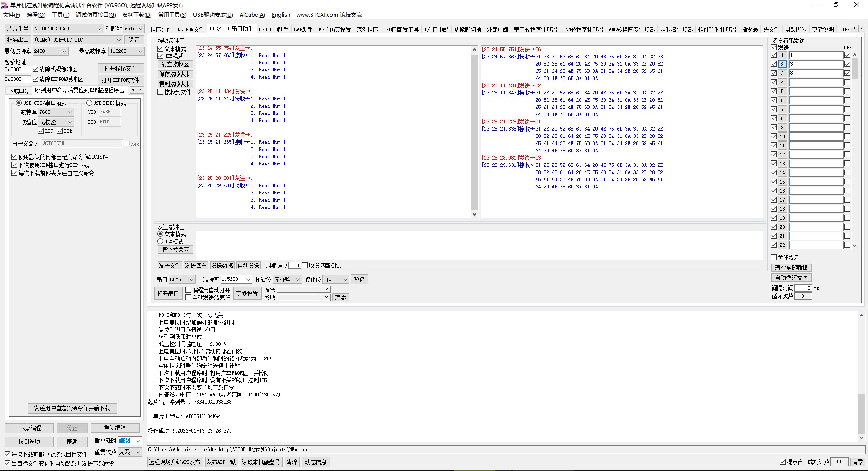868x471 pixels.
Task: Open the 资料下载(D) menu
Action: click(137, 15)
